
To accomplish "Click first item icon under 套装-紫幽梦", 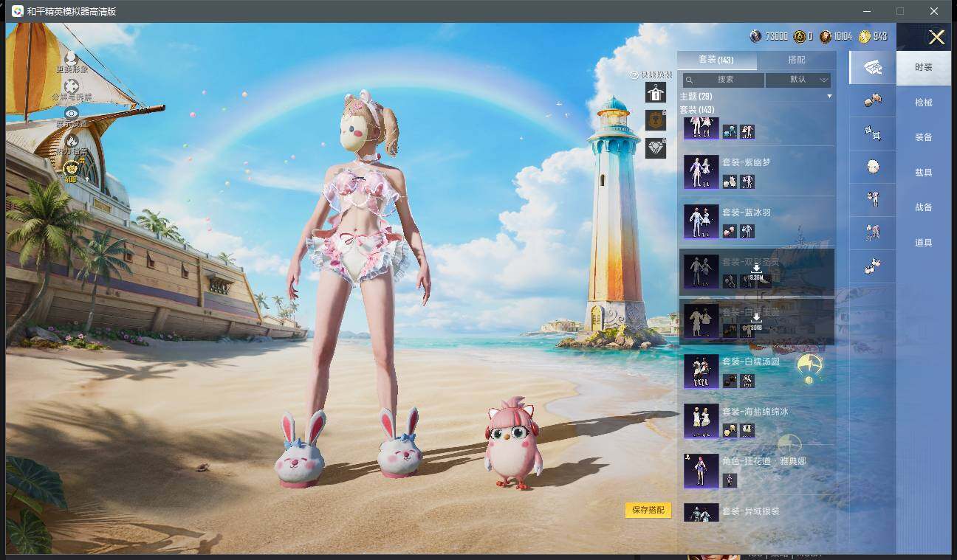I will [730, 182].
